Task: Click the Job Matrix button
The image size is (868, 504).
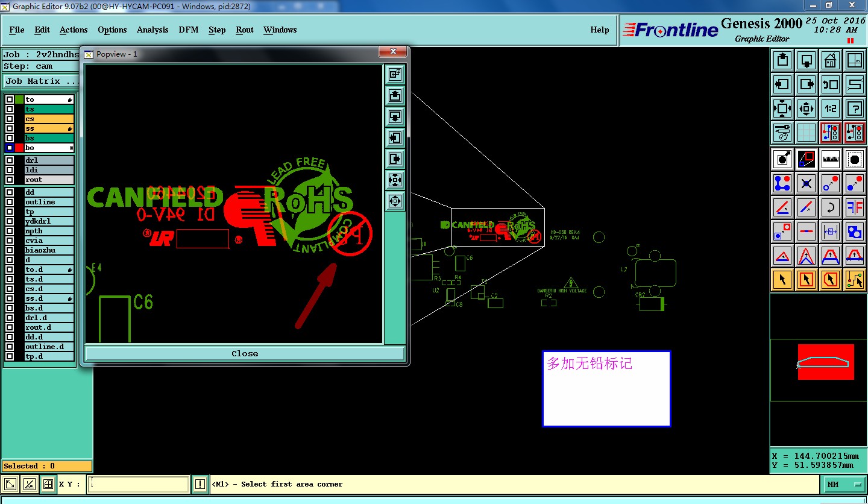Action: pos(41,81)
